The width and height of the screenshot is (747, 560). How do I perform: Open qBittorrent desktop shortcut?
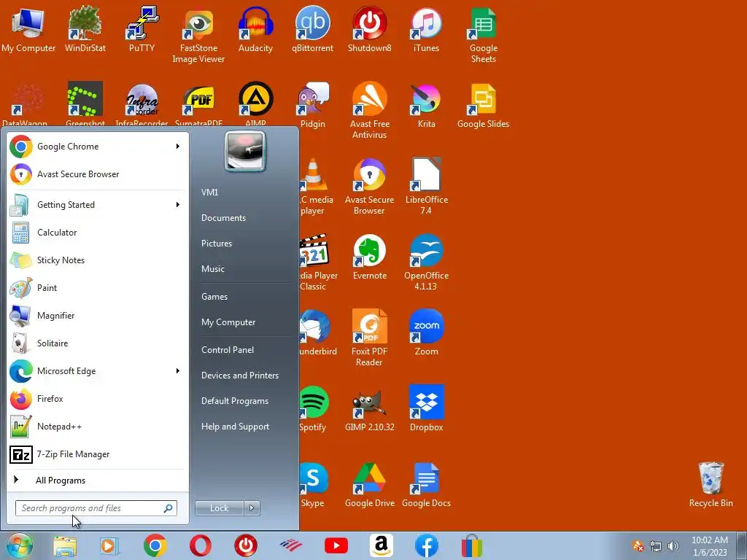(x=312, y=29)
